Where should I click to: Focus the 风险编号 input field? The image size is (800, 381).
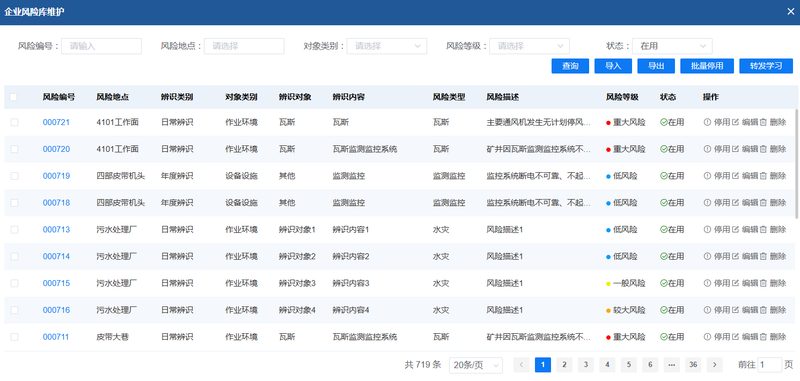[102, 46]
